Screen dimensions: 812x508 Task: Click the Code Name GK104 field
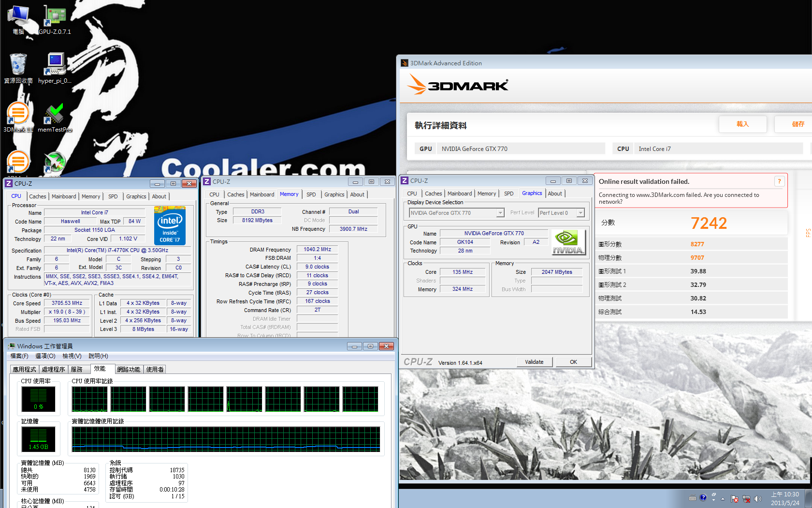point(465,242)
